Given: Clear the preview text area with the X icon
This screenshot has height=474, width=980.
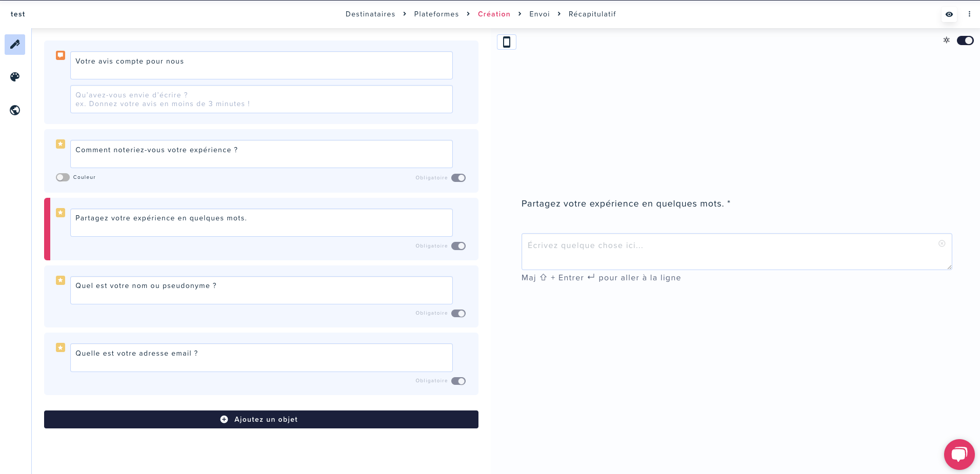Looking at the screenshot, I should (942, 243).
